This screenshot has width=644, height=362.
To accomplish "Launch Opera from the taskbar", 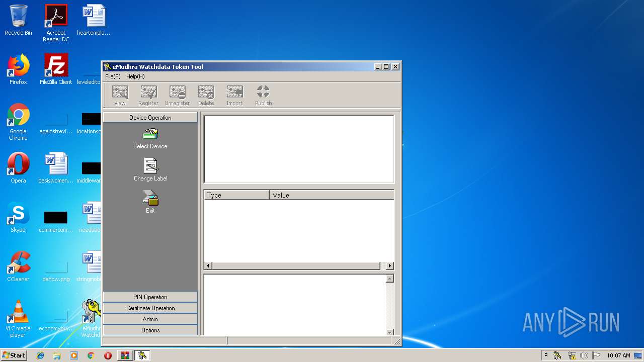I will [108, 355].
